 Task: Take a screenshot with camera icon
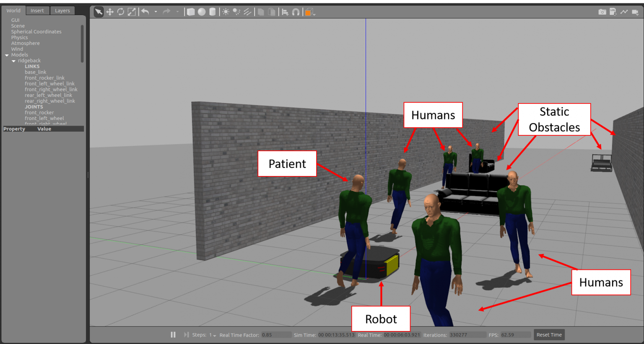[x=602, y=12]
